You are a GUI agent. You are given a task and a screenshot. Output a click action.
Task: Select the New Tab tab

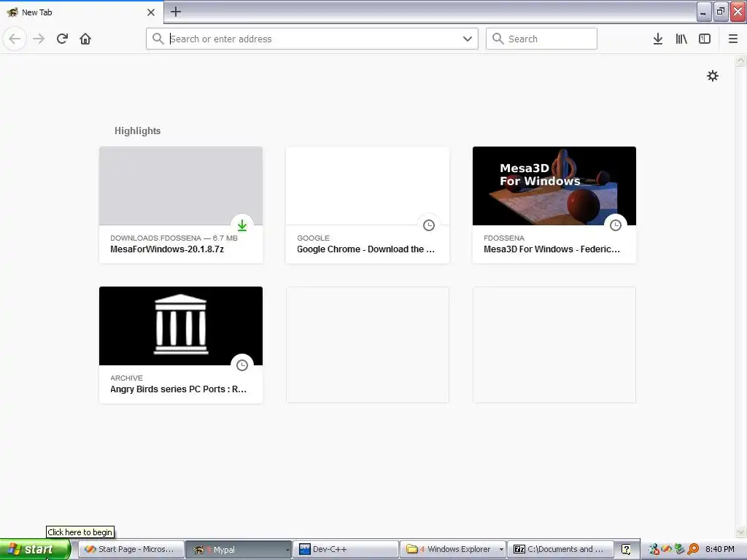point(82,12)
